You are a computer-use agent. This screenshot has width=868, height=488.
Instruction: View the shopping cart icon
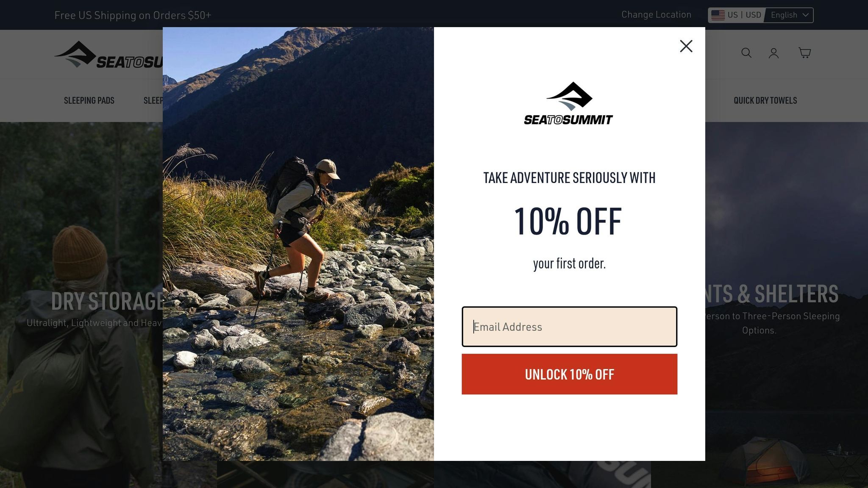pos(804,53)
